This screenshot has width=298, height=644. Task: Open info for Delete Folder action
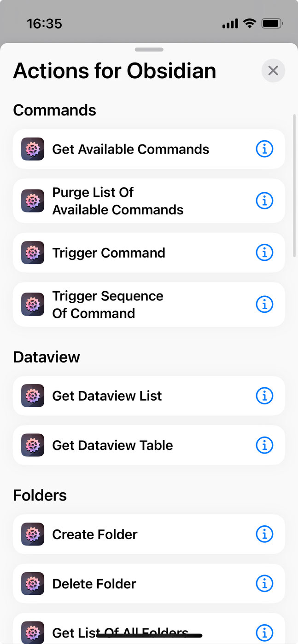coord(264,584)
